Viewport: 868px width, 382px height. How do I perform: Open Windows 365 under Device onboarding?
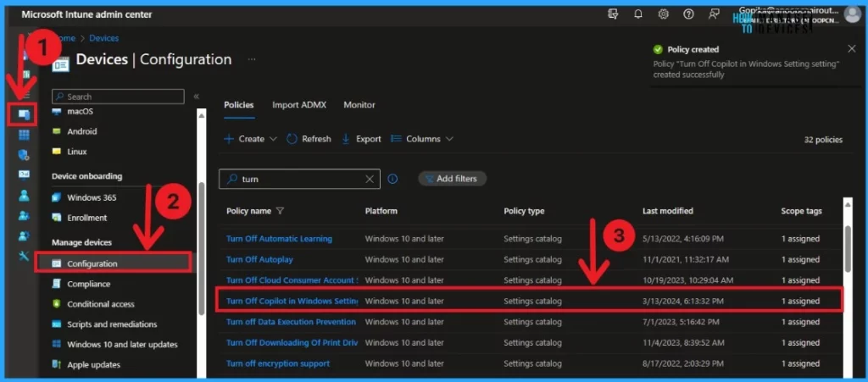[x=92, y=197]
